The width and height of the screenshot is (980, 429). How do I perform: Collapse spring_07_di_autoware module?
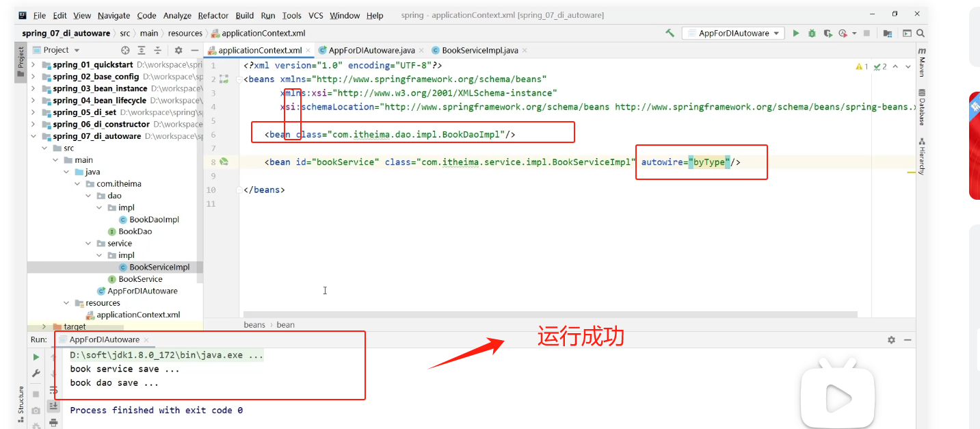pyautogui.click(x=34, y=136)
